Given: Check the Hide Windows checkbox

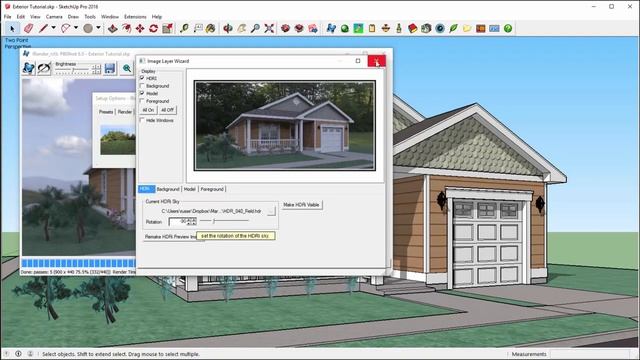Looking at the screenshot, I should (x=142, y=120).
